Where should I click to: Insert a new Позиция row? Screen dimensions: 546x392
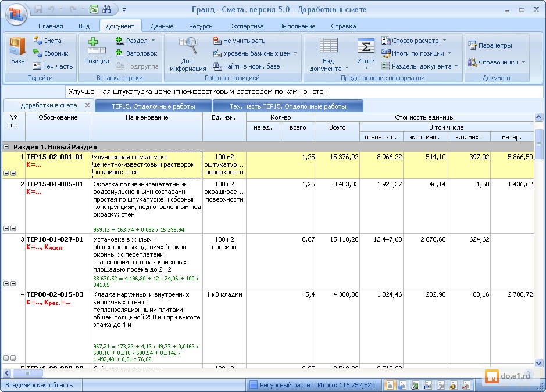(97, 51)
